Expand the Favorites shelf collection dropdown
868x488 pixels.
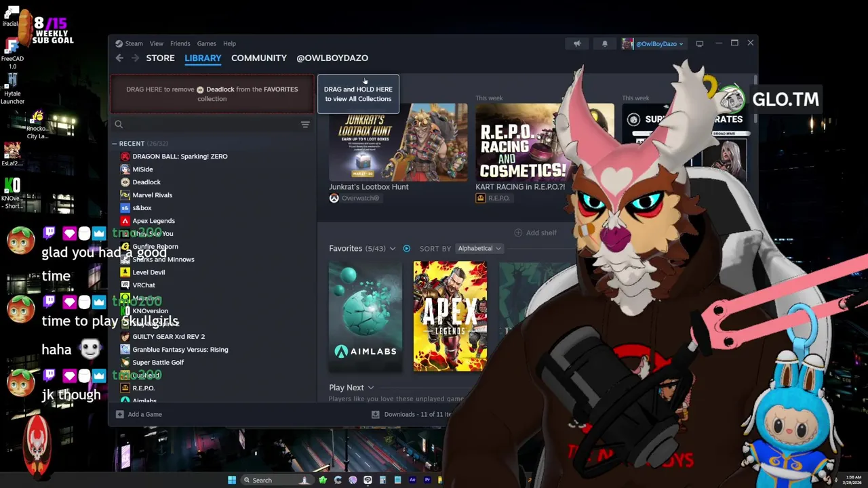[392, 249]
